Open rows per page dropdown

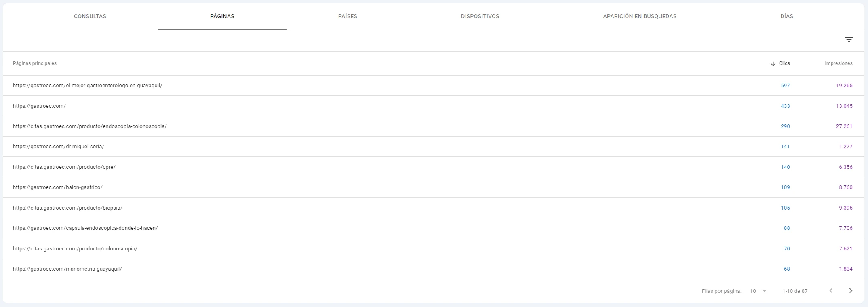[x=758, y=291]
